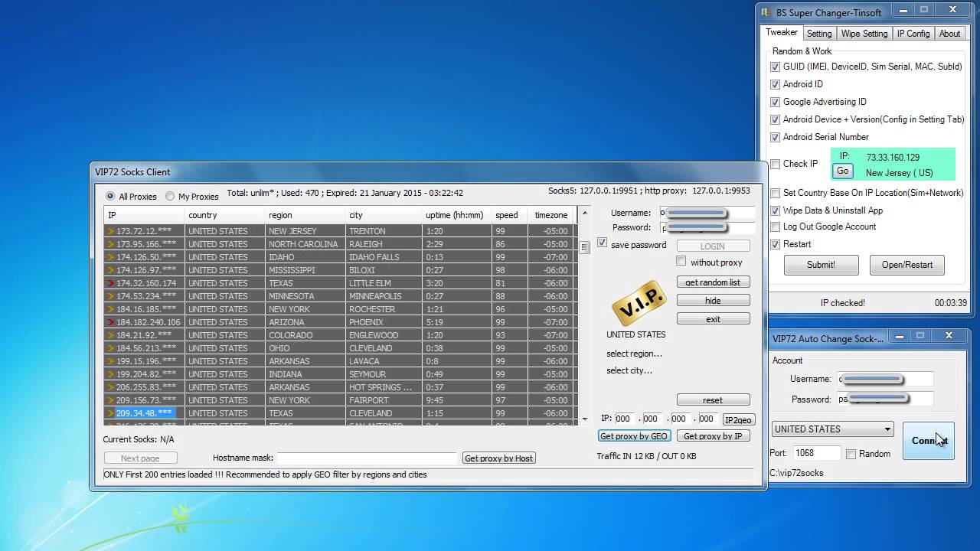Viewport: 980px width, 551px height.
Task: Click the get random list button
Action: click(713, 282)
